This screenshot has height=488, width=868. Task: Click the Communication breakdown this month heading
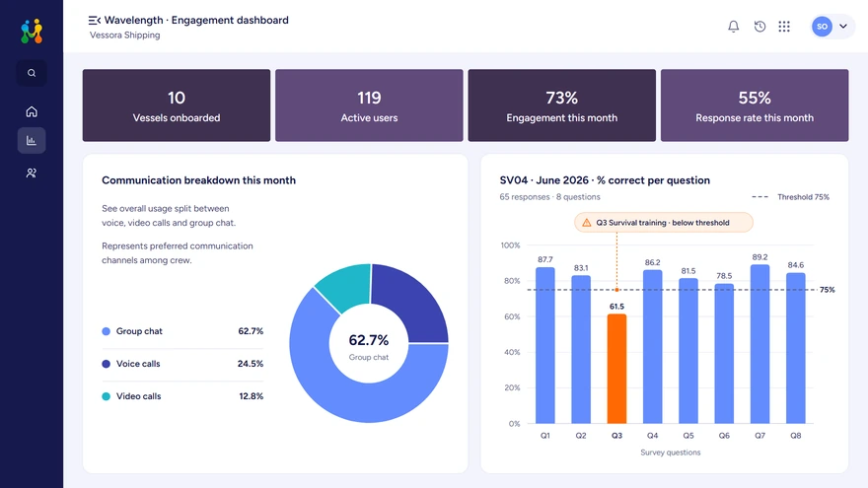[198, 180]
